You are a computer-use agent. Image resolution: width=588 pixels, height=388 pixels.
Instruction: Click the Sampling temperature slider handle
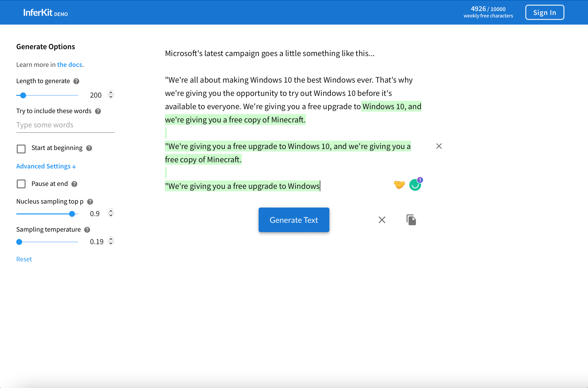pyautogui.click(x=19, y=242)
